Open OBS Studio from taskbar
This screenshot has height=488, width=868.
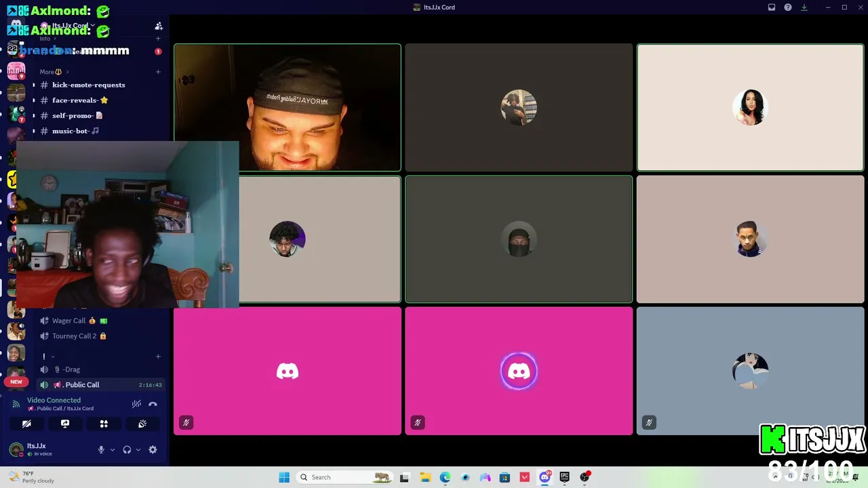(x=585, y=477)
